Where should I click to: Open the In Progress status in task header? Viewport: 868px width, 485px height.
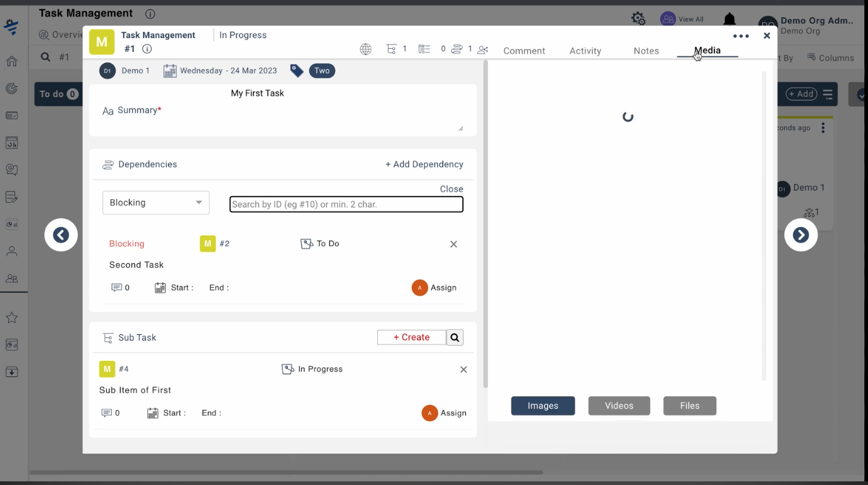(x=243, y=35)
